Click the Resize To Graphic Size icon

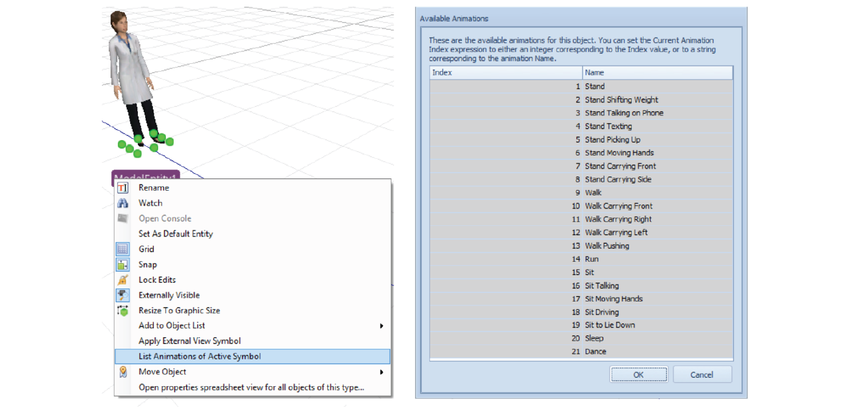[x=122, y=311]
